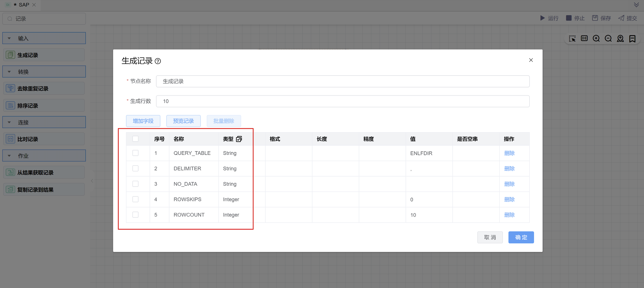This screenshot has width=644, height=288.
Task: Expand the top-right double chevron dropdown
Action: [636, 5]
